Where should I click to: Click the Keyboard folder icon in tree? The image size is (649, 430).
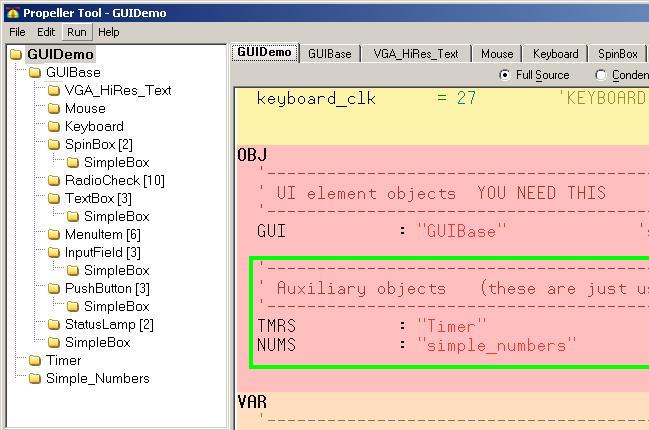(53, 126)
